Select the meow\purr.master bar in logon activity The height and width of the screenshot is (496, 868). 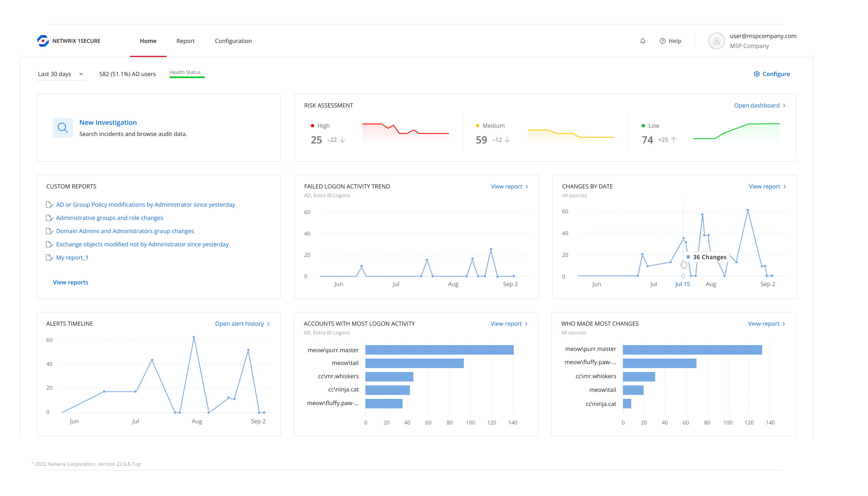(439, 350)
